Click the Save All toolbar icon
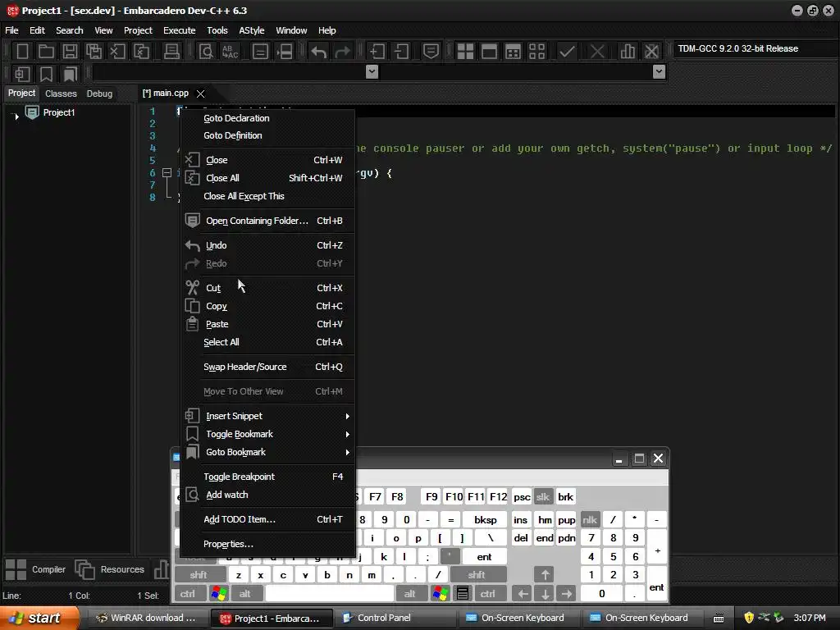The image size is (840, 630). point(94,52)
